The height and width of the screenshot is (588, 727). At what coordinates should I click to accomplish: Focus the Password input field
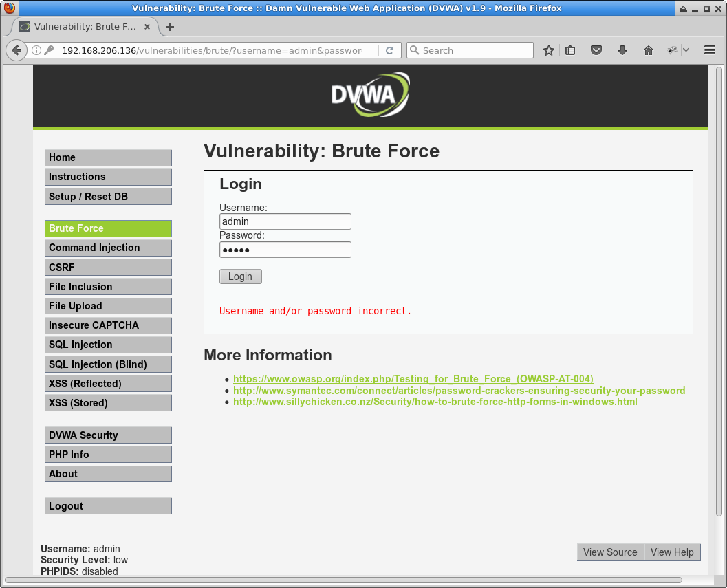pyautogui.click(x=285, y=250)
